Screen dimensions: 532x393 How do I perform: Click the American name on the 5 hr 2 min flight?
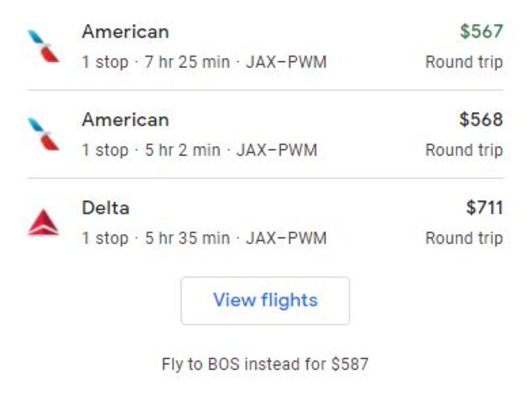[125, 120]
